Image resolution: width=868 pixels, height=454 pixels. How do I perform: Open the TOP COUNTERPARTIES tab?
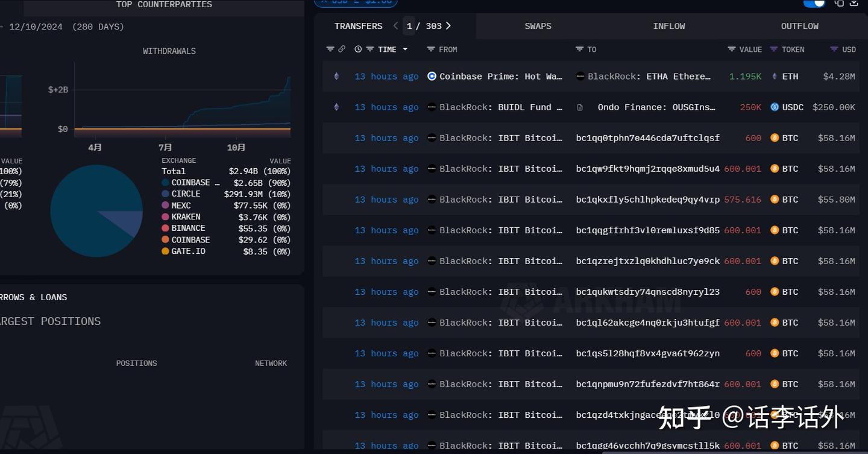[164, 5]
